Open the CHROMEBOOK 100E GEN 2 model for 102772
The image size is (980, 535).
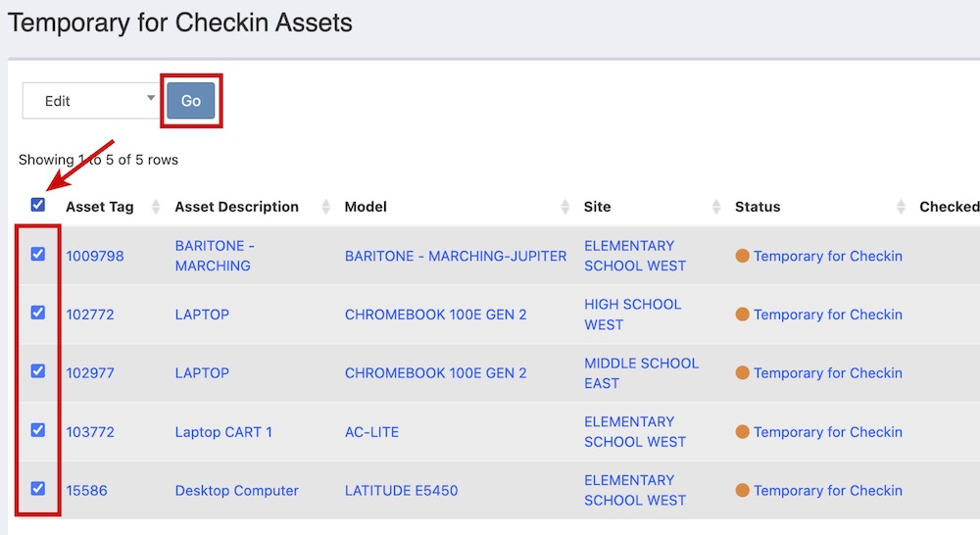435,315
